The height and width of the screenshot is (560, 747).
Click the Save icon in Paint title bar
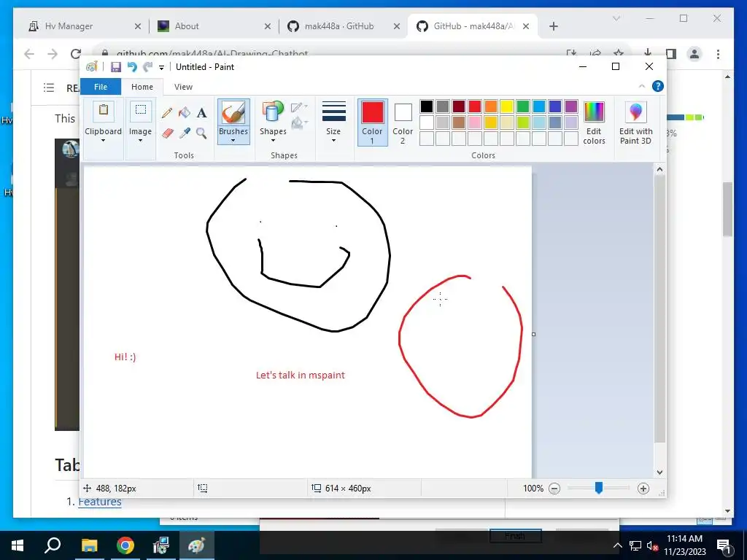click(x=116, y=67)
